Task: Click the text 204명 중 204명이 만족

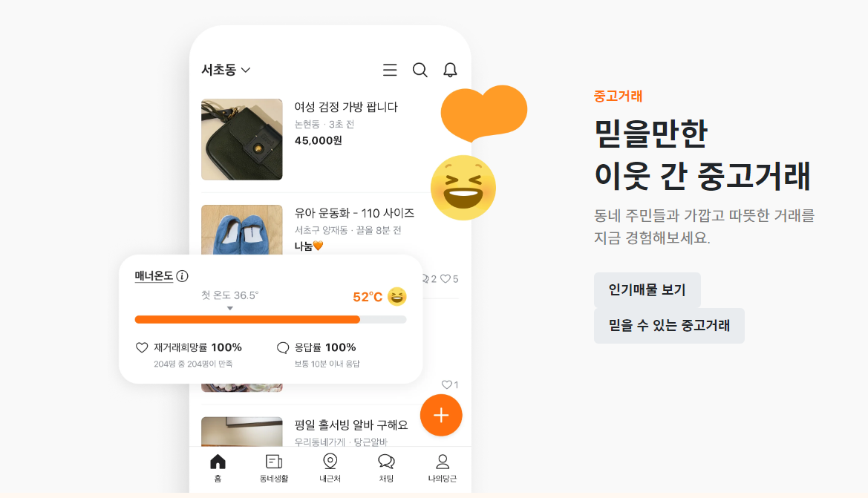Action: click(x=193, y=364)
